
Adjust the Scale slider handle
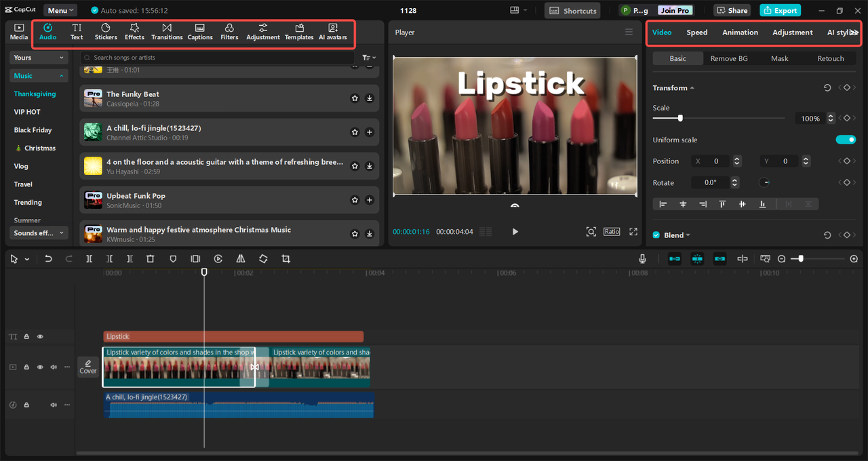click(x=680, y=119)
